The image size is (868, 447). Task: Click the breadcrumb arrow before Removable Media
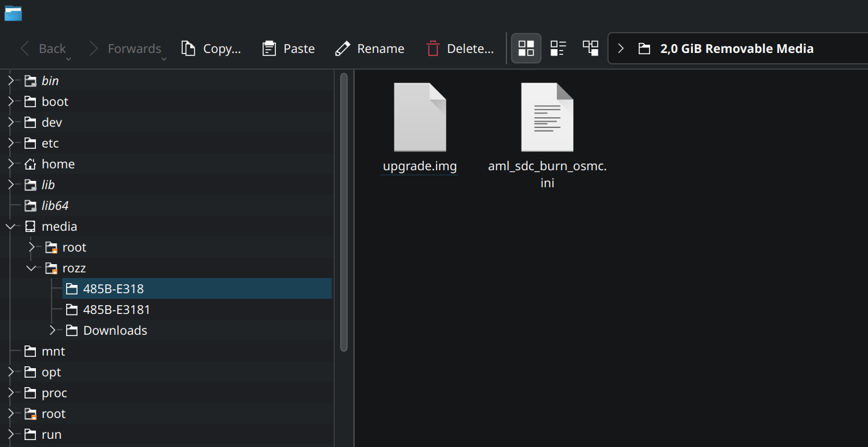620,49
